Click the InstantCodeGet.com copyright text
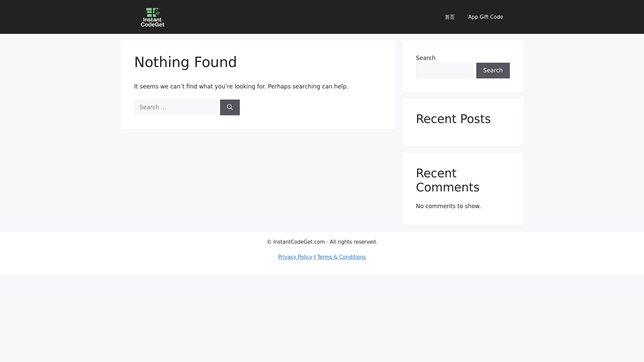The height and width of the screenshot is (362, 644). (x=322, y=242)
